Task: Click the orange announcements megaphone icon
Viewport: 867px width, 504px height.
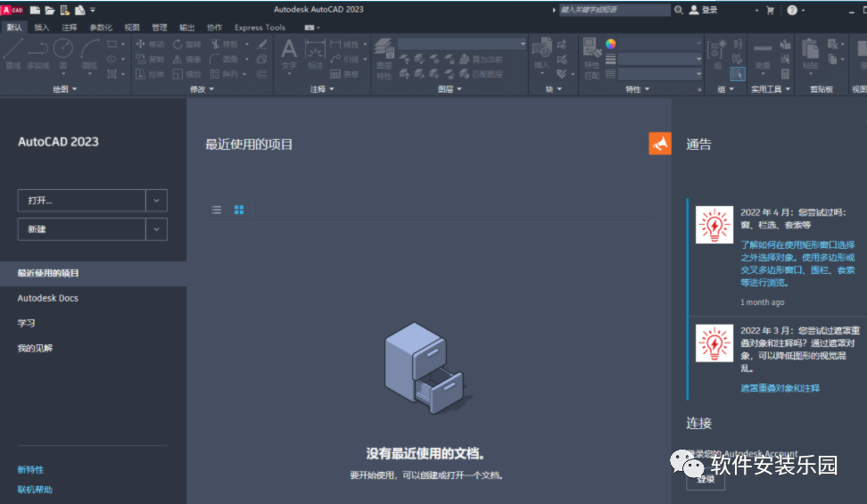Action: click(x=660, y=144)
